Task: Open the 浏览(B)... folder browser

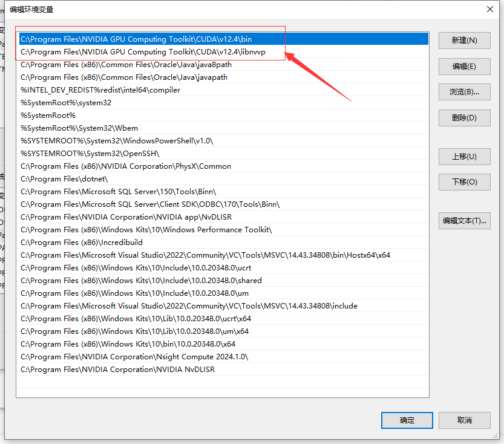Action: point(464,92)
